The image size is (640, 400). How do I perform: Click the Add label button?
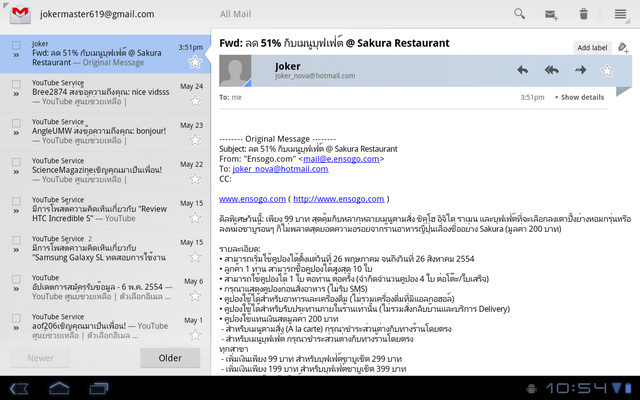click(x=592, y=48)
